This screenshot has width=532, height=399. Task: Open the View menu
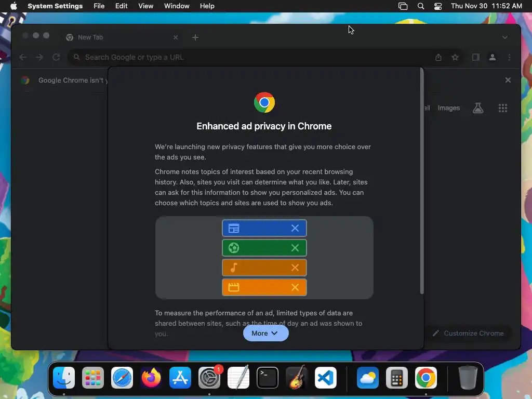tap(145, 6)
